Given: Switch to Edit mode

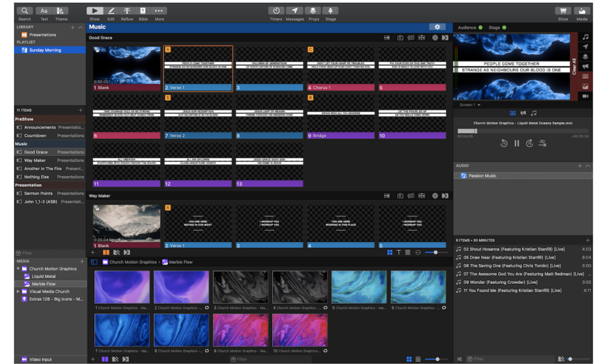Looking at the screenshot, I should pos(110,11).
